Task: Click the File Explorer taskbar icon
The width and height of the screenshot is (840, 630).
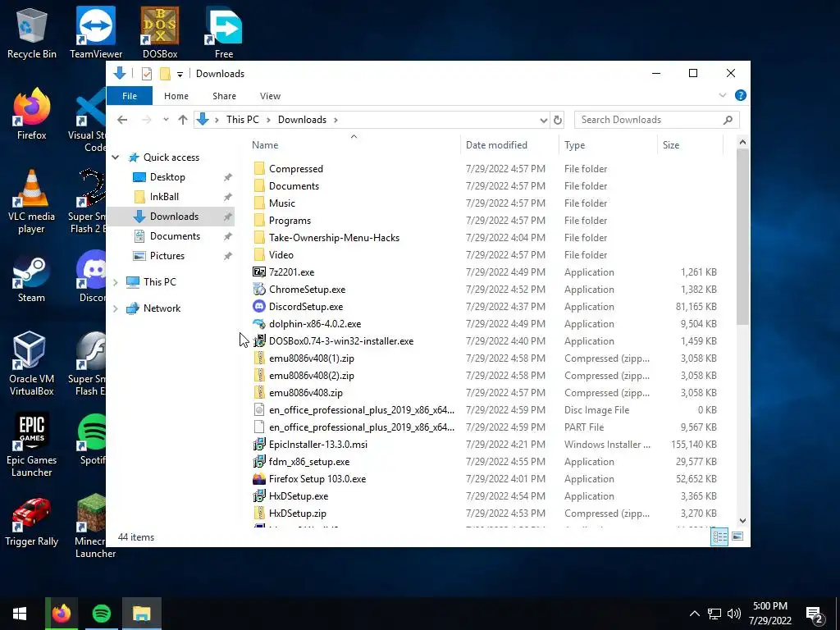Action: click(141, 614)
